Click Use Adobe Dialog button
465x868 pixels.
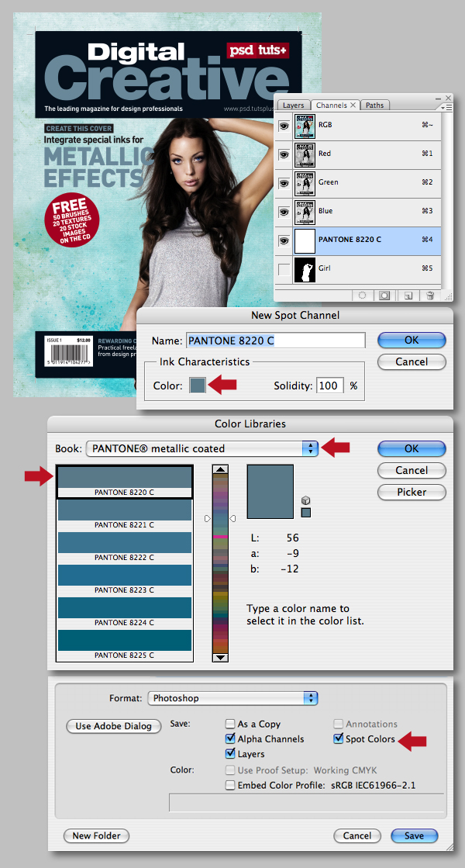(113, 726)
